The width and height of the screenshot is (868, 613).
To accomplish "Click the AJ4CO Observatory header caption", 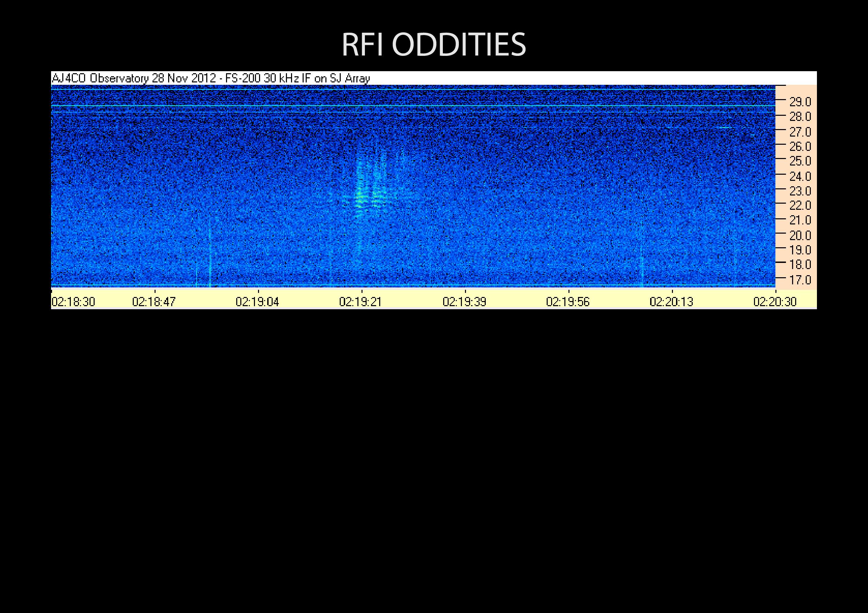I will pyautogui.click(x=211, y=78).
